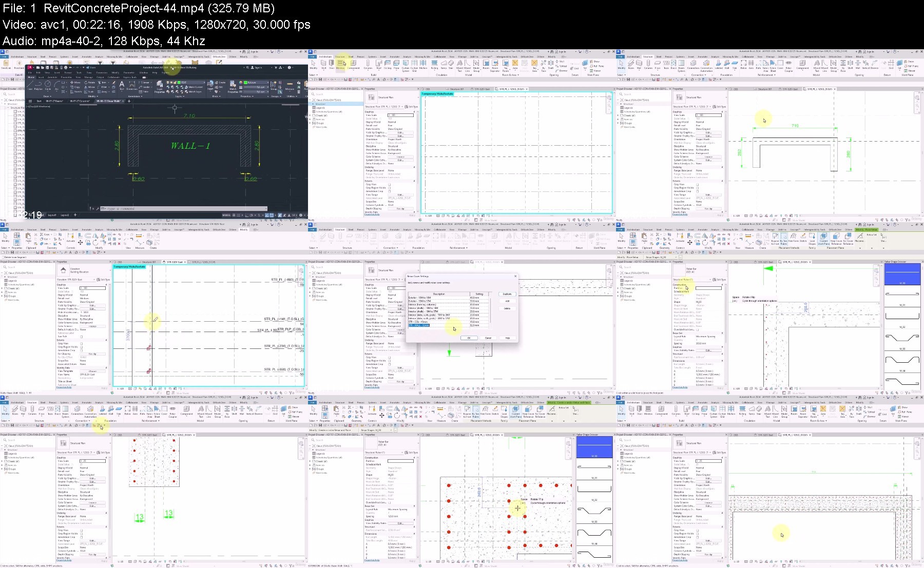924x568 pixels.
Task: Select the Arc tool in AutoCAD frame
Action: coord(56,85)
